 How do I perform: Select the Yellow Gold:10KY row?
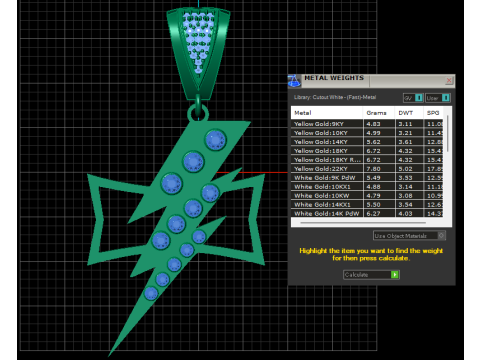pos(367,133)
